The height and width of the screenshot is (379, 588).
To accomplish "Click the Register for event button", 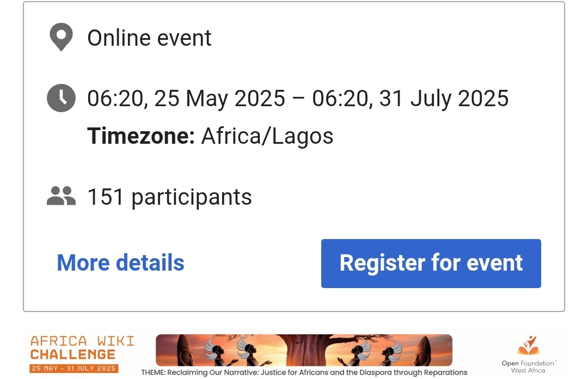I will (x=431, y=264).
